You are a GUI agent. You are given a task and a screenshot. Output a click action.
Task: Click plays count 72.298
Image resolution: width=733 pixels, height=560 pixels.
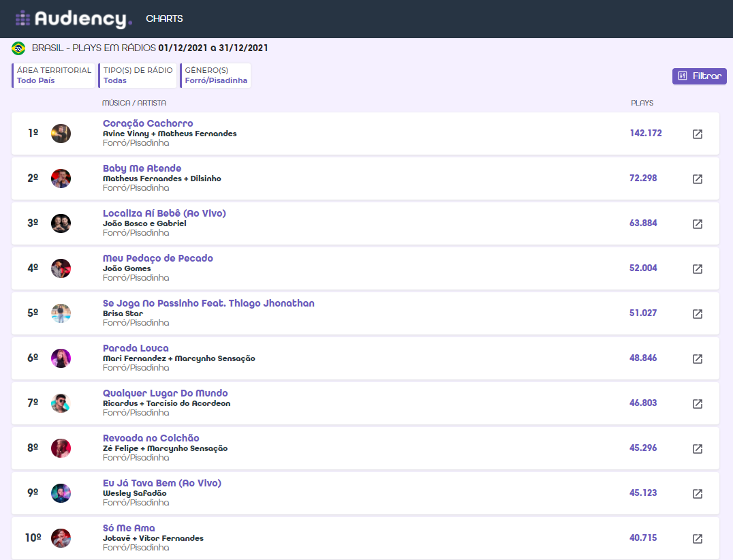[x=643, y=178]
